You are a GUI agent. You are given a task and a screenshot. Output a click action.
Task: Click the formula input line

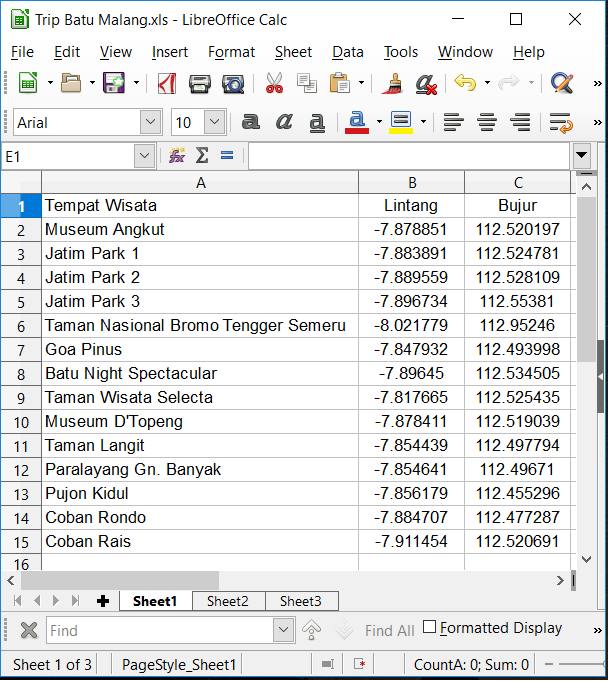[409, 155]
